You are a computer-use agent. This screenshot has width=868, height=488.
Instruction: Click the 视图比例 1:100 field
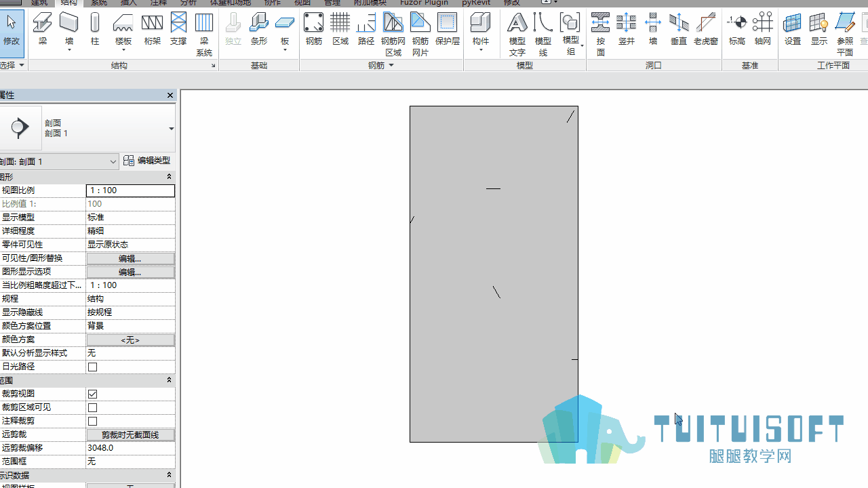coord(130,190)
